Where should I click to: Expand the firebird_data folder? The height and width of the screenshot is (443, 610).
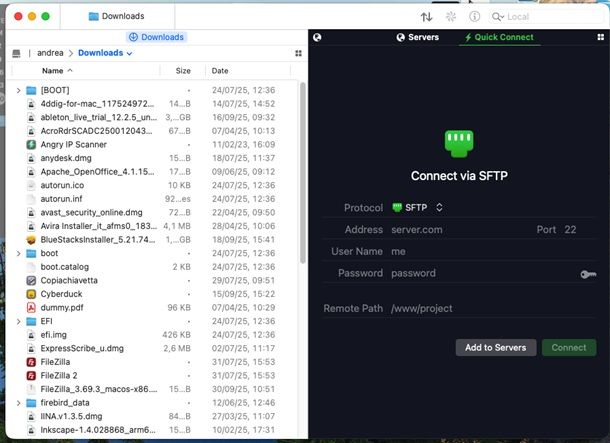tap(18, 403)
